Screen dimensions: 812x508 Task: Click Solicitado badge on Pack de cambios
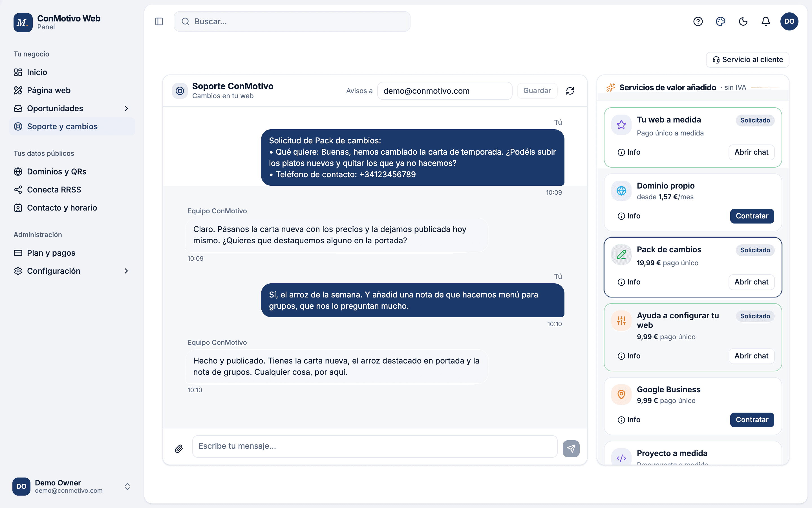[x=755, y=250]
